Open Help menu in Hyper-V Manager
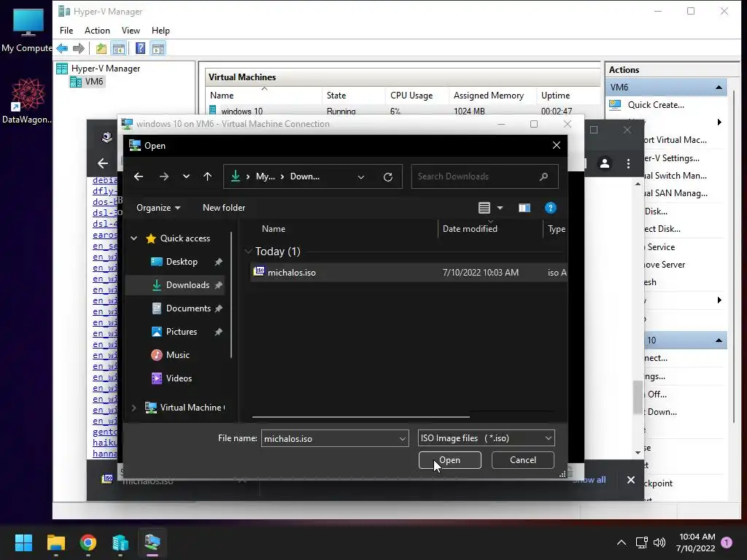Viewport: 747px width, 560px height. [160, 31]
